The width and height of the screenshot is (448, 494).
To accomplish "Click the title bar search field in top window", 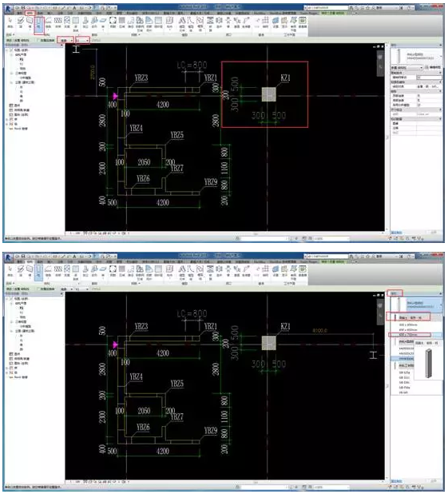I will coord(326,7).
